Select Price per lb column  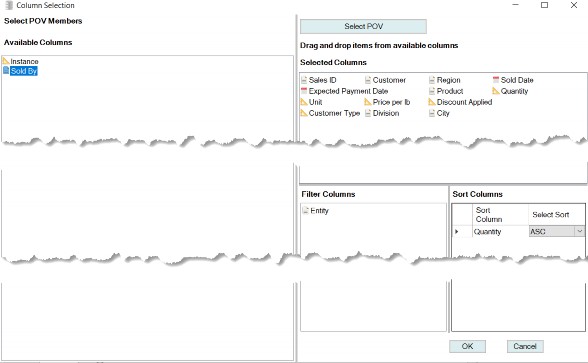(392, 102)
